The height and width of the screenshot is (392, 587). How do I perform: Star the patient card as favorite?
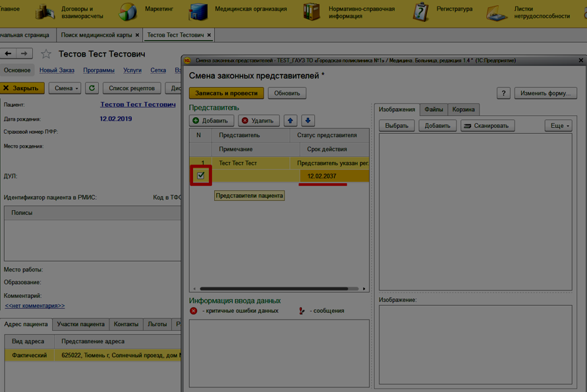pos(46,54)
